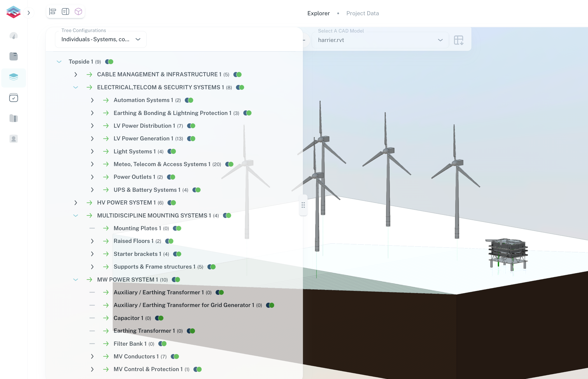Click the table export icon beside CAD model
Viewport: 588px width, 379px height.
458,40
